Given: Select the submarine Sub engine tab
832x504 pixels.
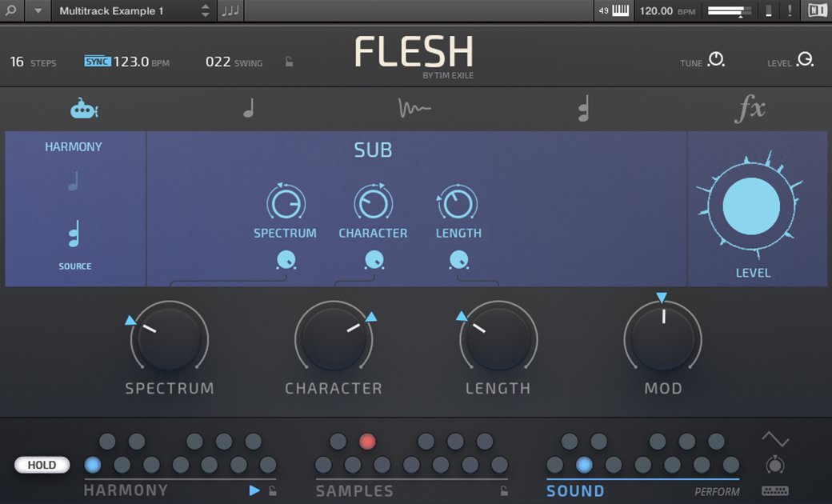Looking at the screenshot, I should (x=84, y=109).
